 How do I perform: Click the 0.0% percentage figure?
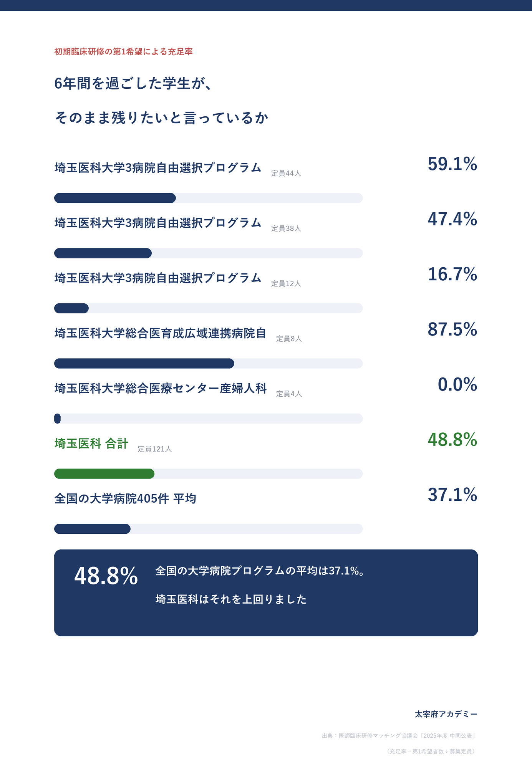point(457,384)
